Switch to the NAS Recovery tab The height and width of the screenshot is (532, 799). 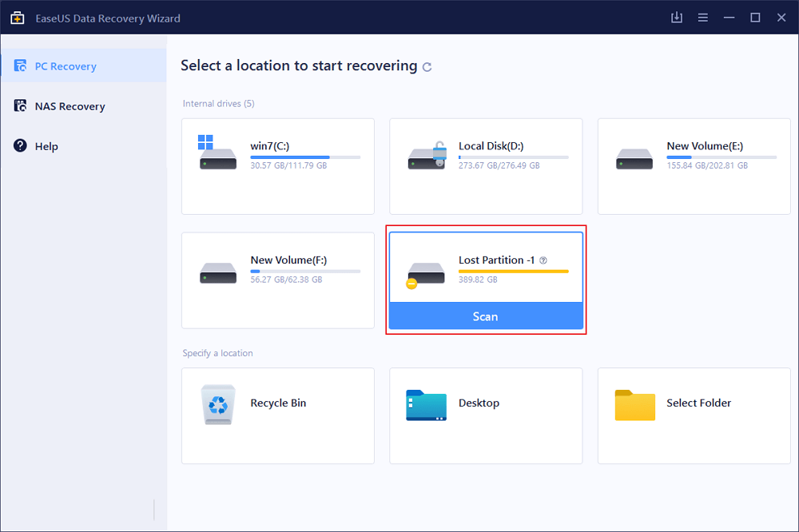point(70,106)
